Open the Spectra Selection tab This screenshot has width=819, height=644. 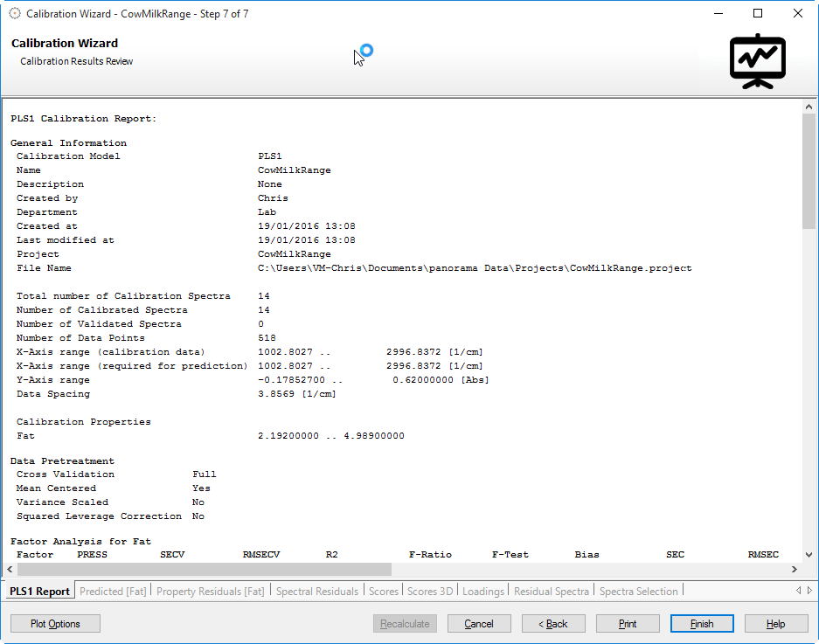(x=638, y=592)
